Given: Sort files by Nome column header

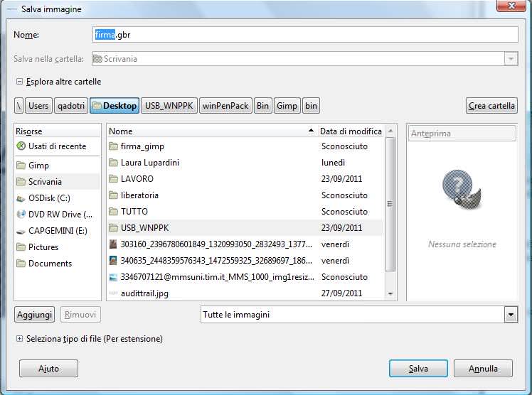Looking at the screenshot, I should (212, 131).
